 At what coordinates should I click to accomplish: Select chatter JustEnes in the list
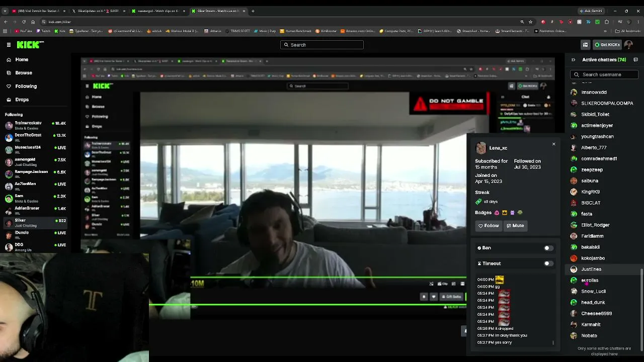604,269
